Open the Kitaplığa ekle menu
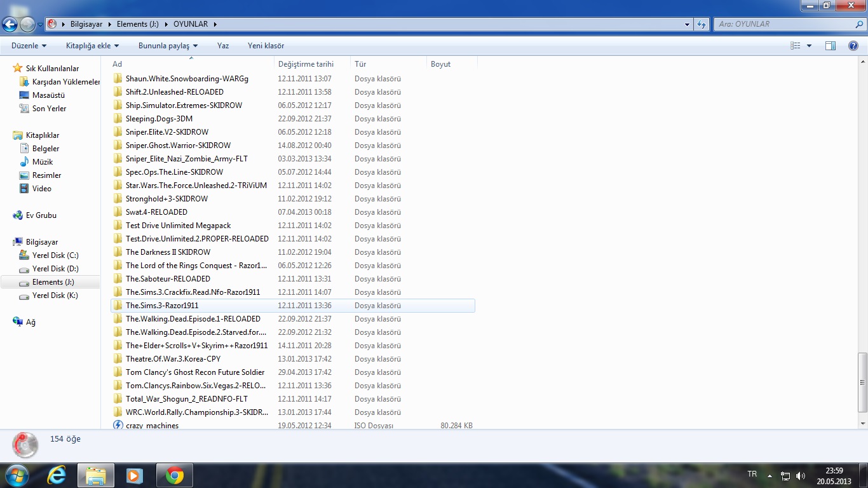Image resolution: width=868 pixels, height=488 pixels. (x=92, y=46)
